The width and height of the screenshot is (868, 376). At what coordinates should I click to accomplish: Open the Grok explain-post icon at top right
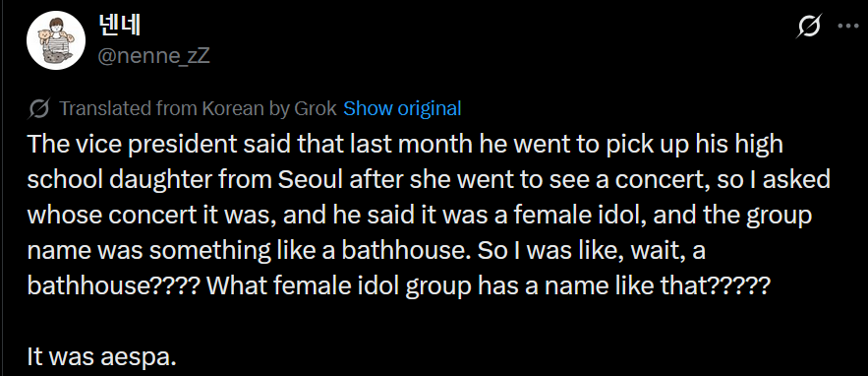click(x=808, y=26)
